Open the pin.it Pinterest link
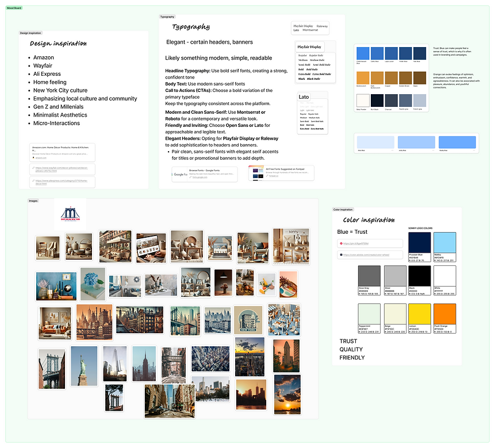Image resolution: width=495 pixels, height=448 pixels. [x=370, y=244]
